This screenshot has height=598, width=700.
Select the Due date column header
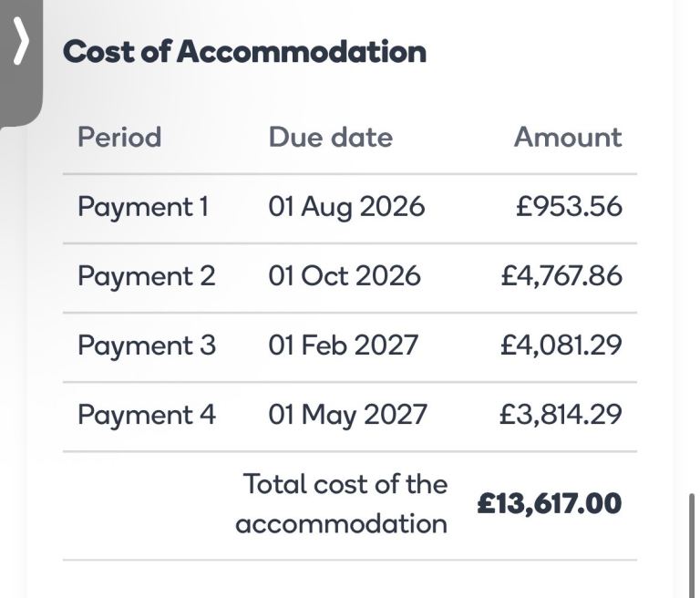coord(330,137)
